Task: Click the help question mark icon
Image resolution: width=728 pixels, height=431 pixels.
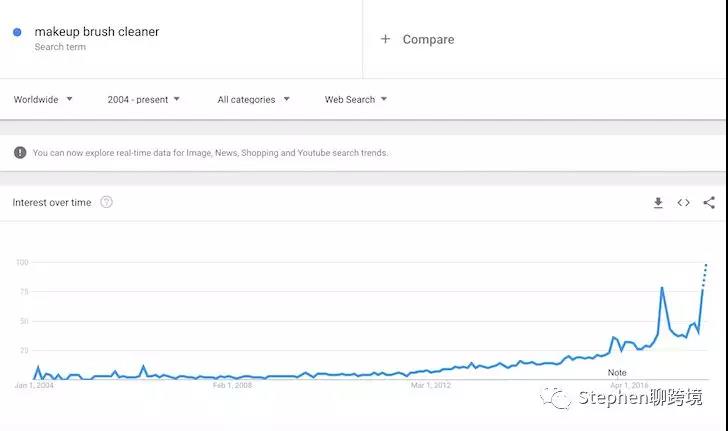Action: (x=107, y=202)
